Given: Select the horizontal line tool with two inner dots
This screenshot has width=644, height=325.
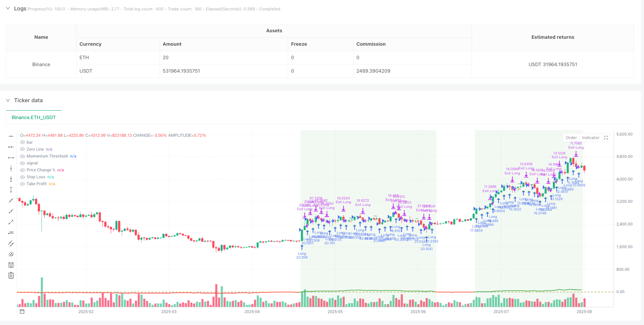Looking at the screenshot, I should click(11, 147).
